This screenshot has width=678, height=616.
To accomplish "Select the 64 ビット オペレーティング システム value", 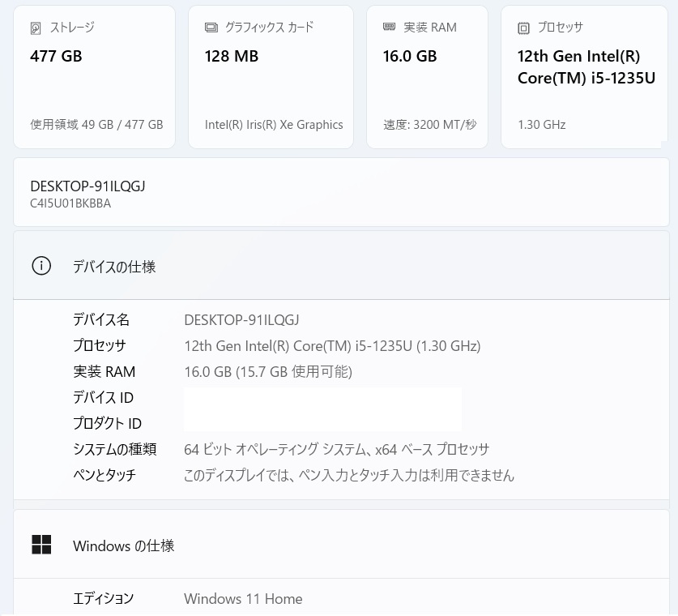I will click(x=337, y=450).
